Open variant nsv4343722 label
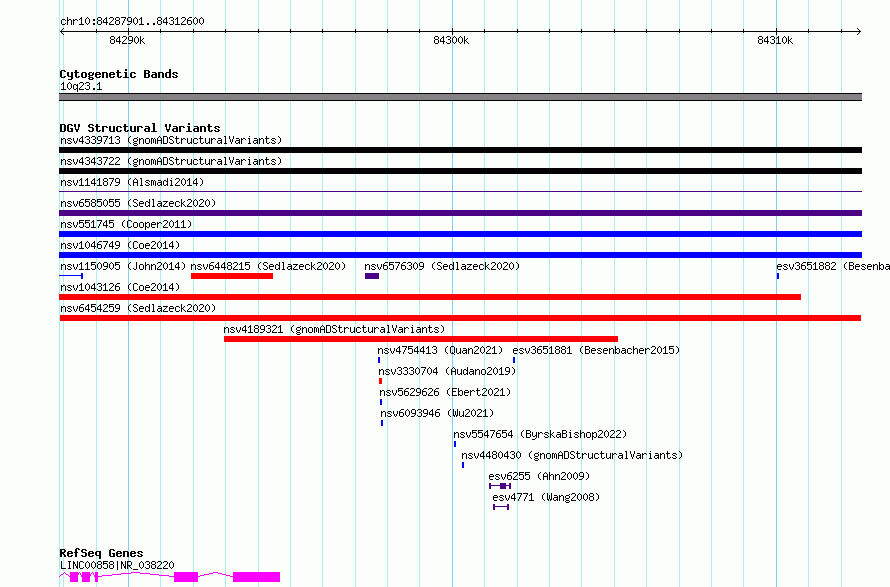Screen dimensions: 890x587 [171, 161]
